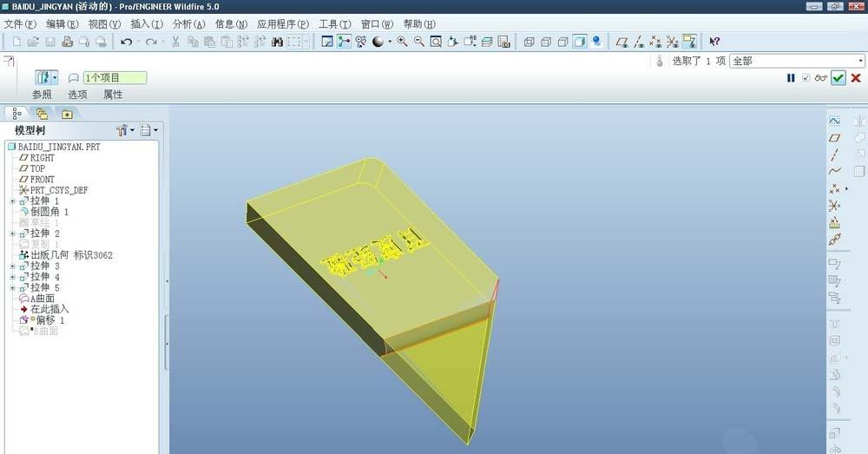Open the offset type dropdown in dashboard
Viewport: 868px width, 454px height.
click(x=55, y=78)
